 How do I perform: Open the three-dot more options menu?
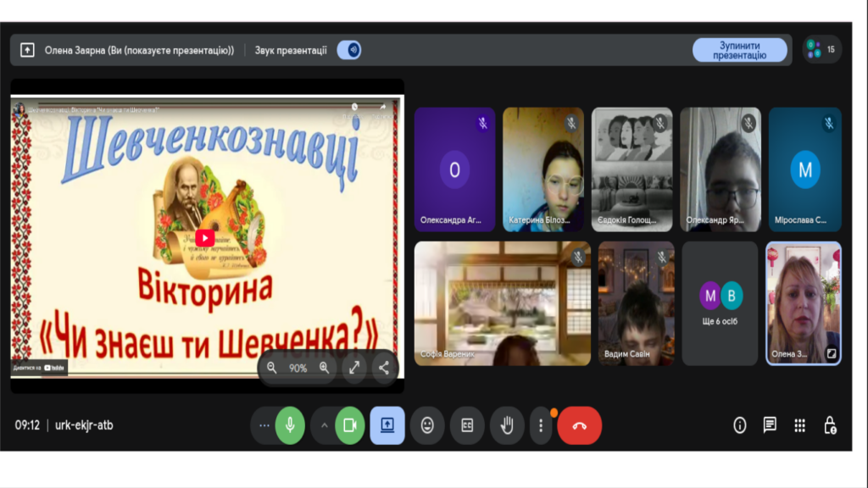coord(541,425)
